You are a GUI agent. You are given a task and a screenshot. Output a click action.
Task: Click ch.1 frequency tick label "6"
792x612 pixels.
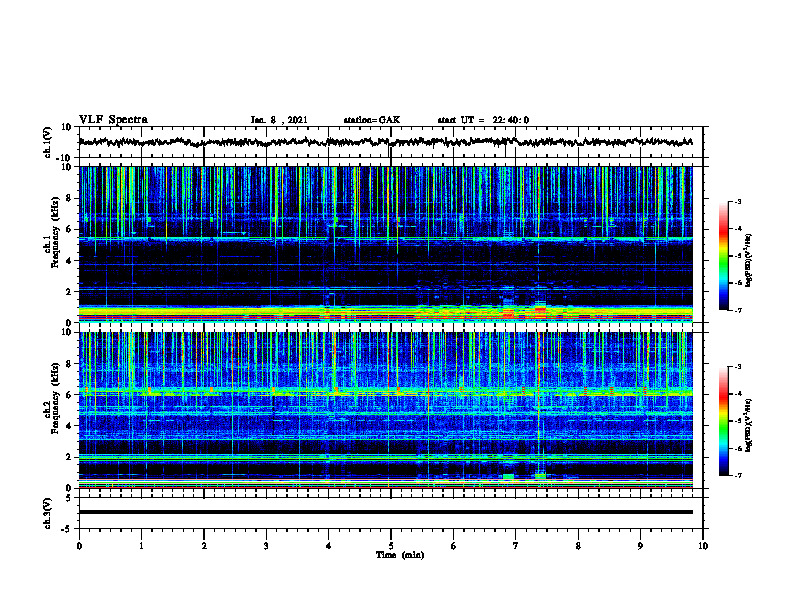(x=69, y=230)
